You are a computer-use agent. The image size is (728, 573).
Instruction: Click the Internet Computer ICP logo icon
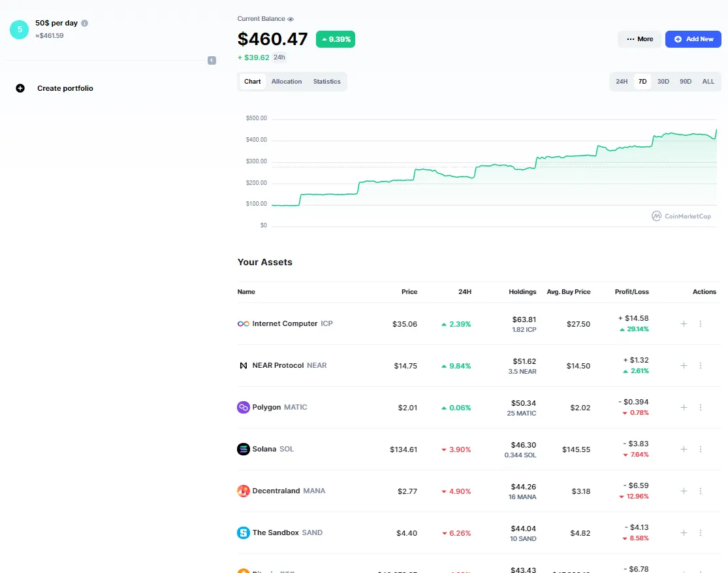244,324
